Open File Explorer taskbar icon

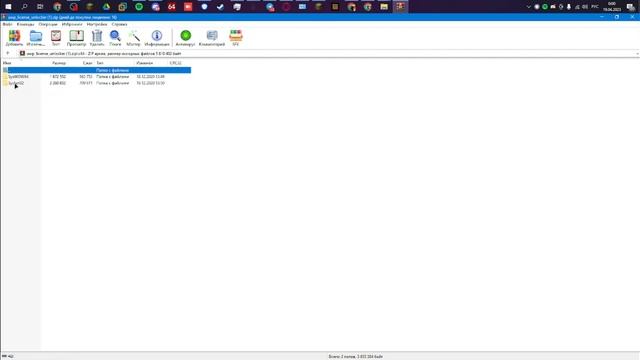384,7
